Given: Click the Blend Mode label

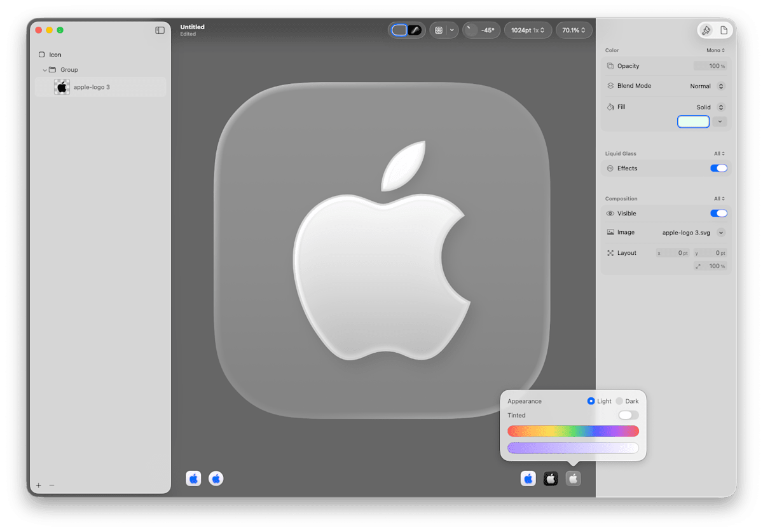Looking at the screenshot, I should (x=634, y=86).
